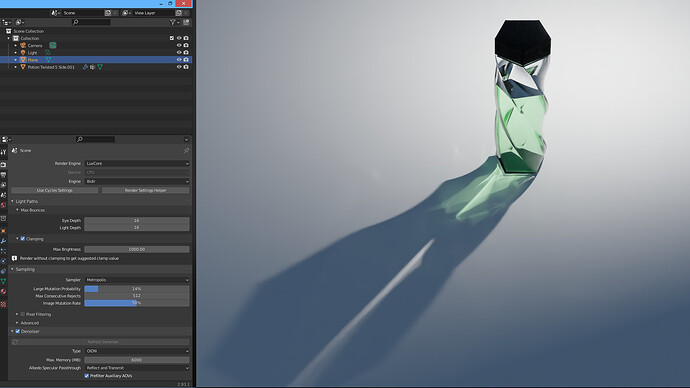Disable the Clamping checkbox
690x388 pixels.
coord(22,239)
